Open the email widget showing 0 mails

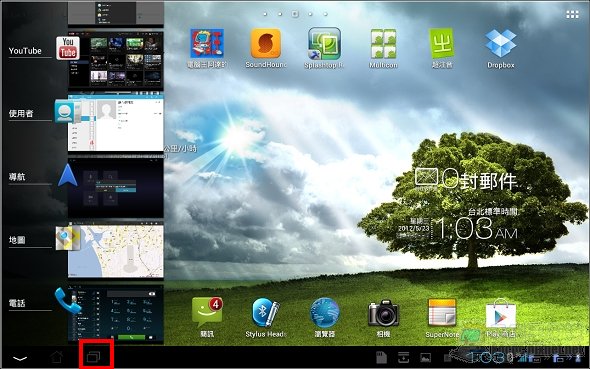pos(466,180)
